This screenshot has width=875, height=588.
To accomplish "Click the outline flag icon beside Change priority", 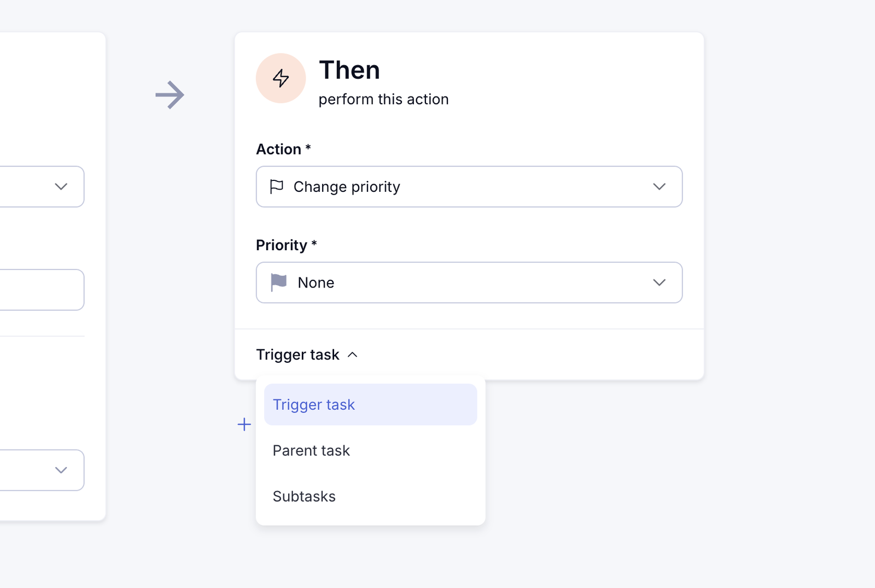I will (277, 187).
